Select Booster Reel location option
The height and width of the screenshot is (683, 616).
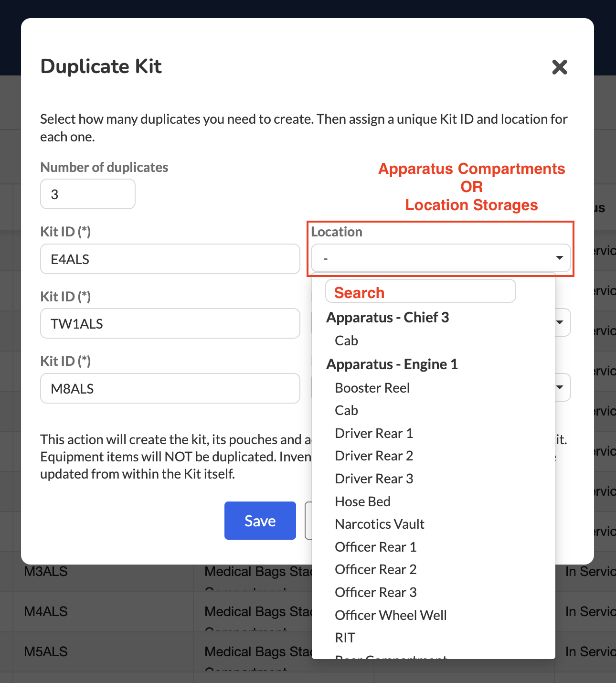tap(372, 388)
